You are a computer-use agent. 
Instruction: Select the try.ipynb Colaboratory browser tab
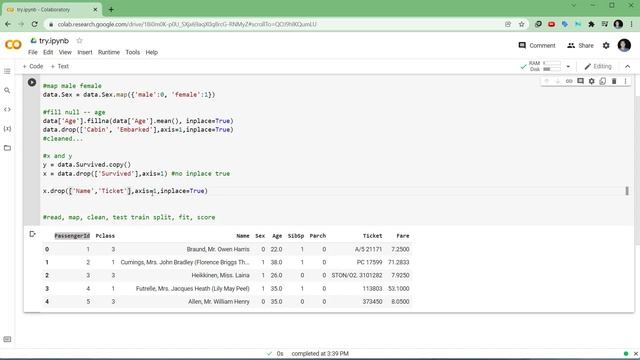52,9
